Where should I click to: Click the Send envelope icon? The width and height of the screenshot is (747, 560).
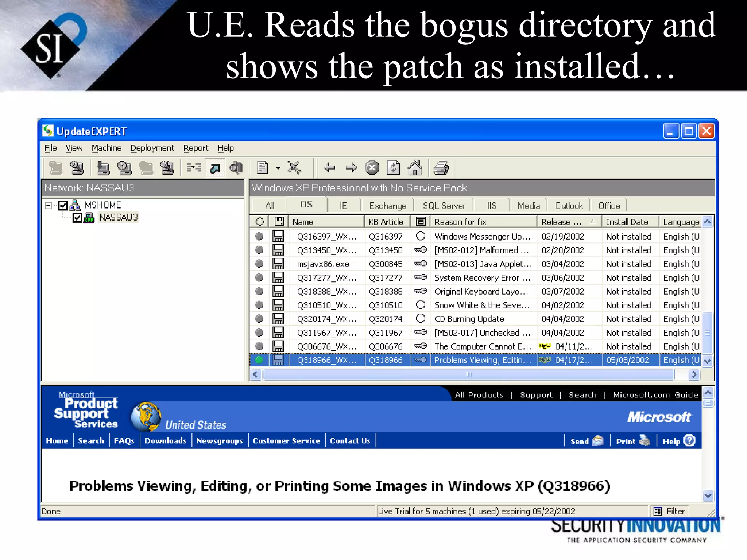point(598,440)
